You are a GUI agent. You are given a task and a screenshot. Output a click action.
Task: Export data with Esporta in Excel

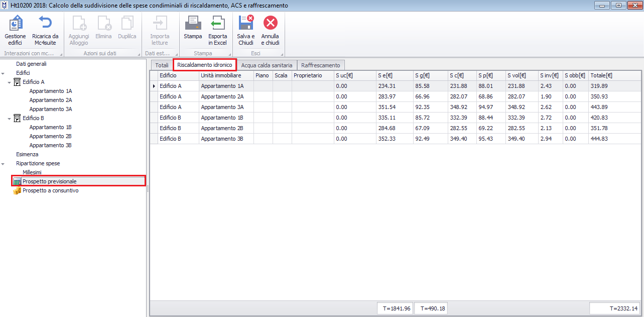coord(217,24)
